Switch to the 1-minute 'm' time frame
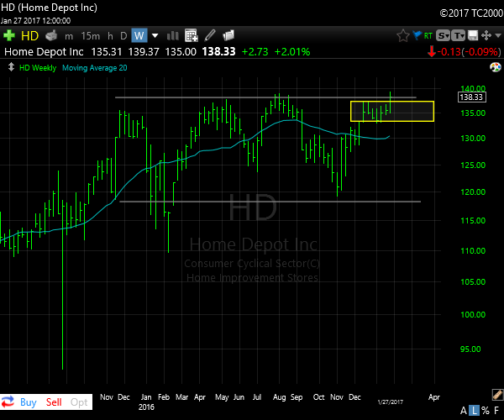504x420 pixels. pyautogui.click(x=69, y=36)
